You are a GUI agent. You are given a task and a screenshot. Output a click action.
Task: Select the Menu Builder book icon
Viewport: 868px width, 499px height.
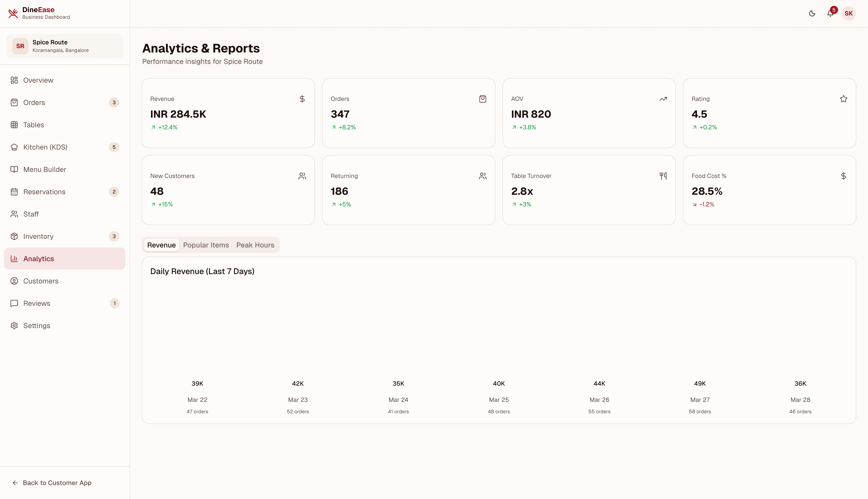point(14,169)
